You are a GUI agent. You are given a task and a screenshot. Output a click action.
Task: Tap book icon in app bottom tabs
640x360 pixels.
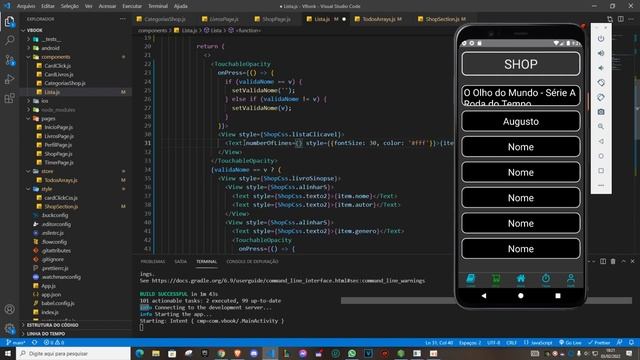(x=471, y=279)
